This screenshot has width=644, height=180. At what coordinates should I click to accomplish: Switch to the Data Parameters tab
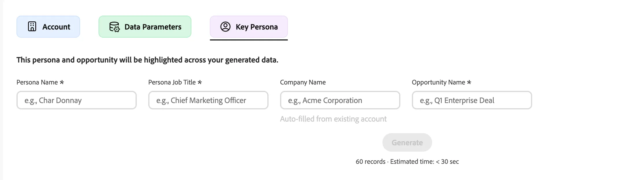point(145,27)
